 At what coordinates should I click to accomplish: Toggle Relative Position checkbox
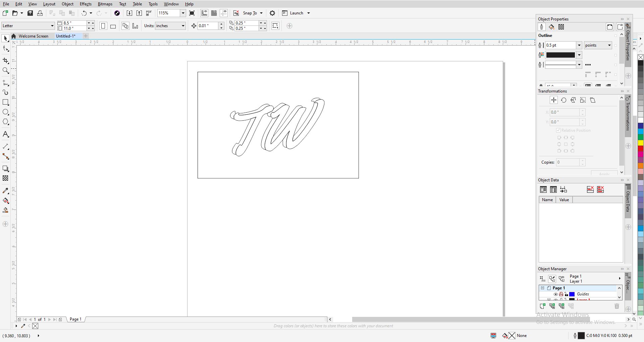click(x=558, y=130)
